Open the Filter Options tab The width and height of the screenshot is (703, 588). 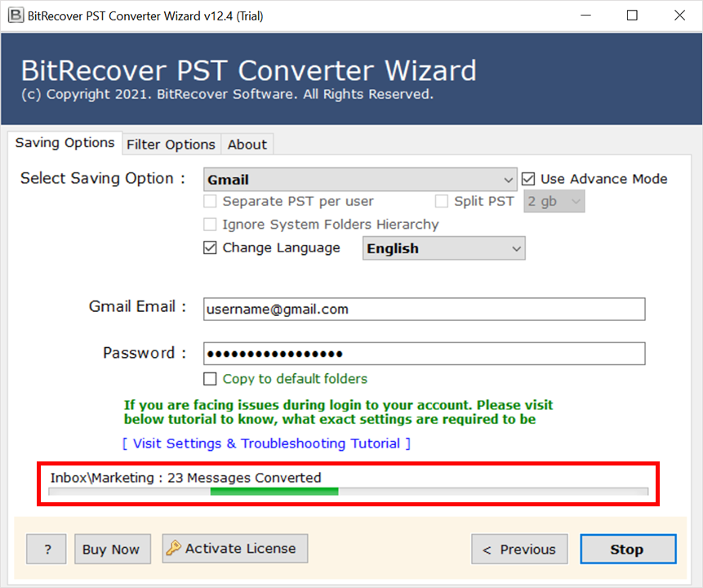coord(171,145)
